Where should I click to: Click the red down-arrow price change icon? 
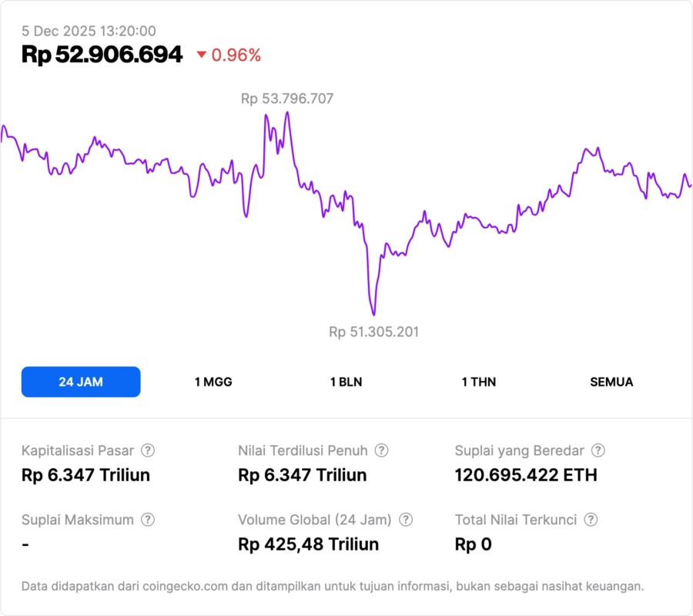(202, 55)
